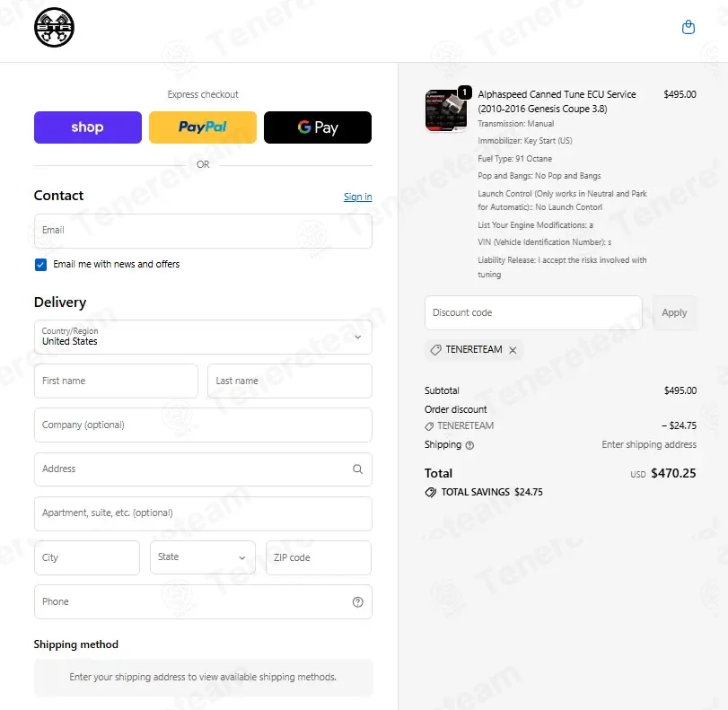Viewport: 728px width, 710px height.
Task: Click the TENERETEAM discount tag icon
Action: pos(435,350)
